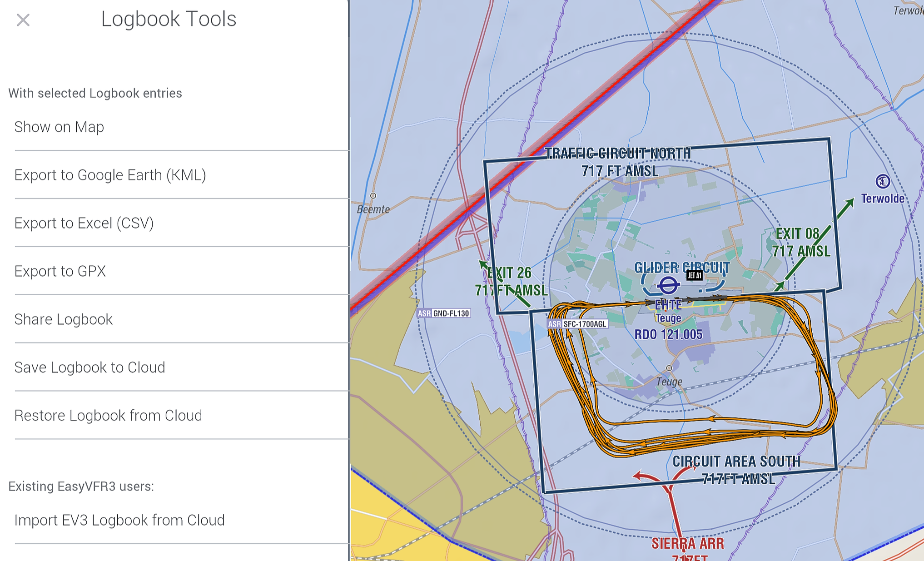Image resolution: width=924 pixels, height=561 pixels.
Task: Click the Terwolde place name
Action: [883, 199]
